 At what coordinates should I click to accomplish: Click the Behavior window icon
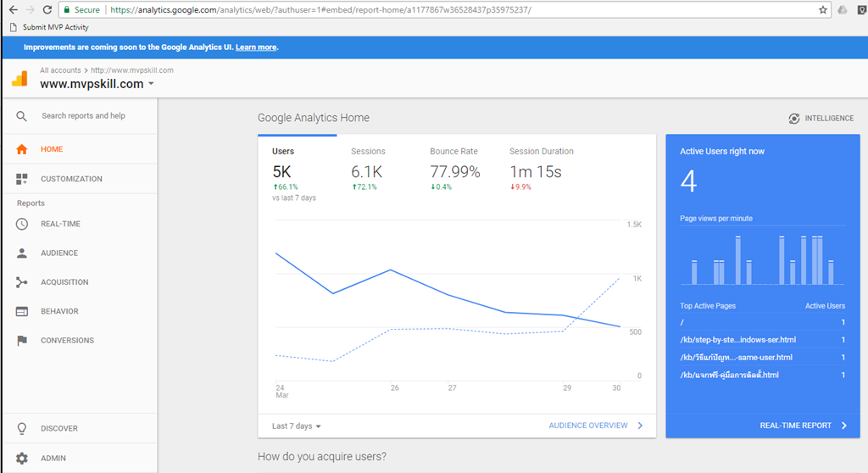point(21,311)
